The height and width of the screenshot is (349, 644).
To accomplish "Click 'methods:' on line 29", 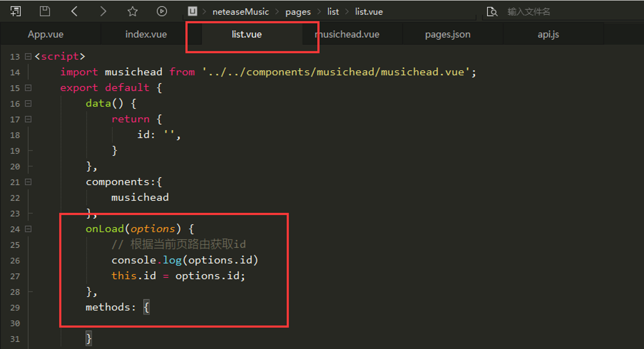I will point(111,308).
